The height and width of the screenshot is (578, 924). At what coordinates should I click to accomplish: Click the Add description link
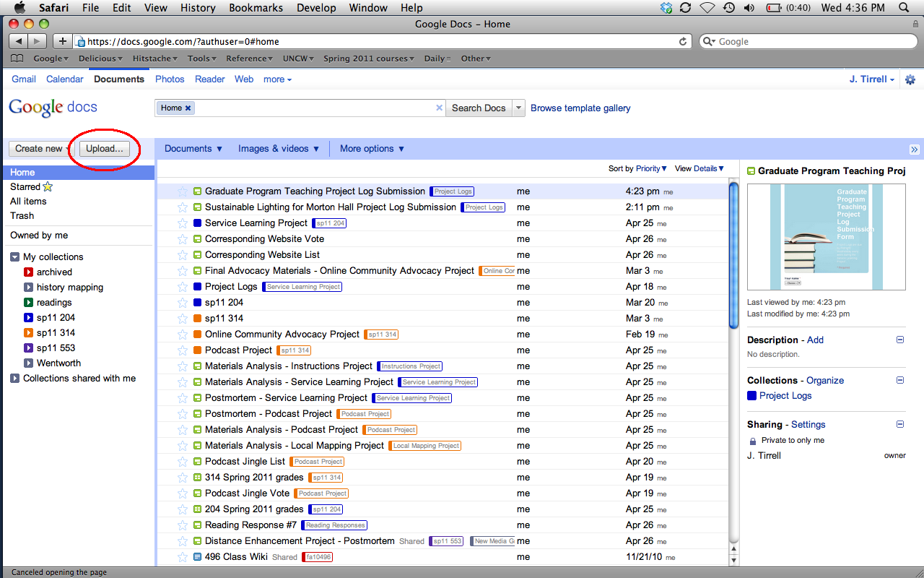tap(815, 340)
